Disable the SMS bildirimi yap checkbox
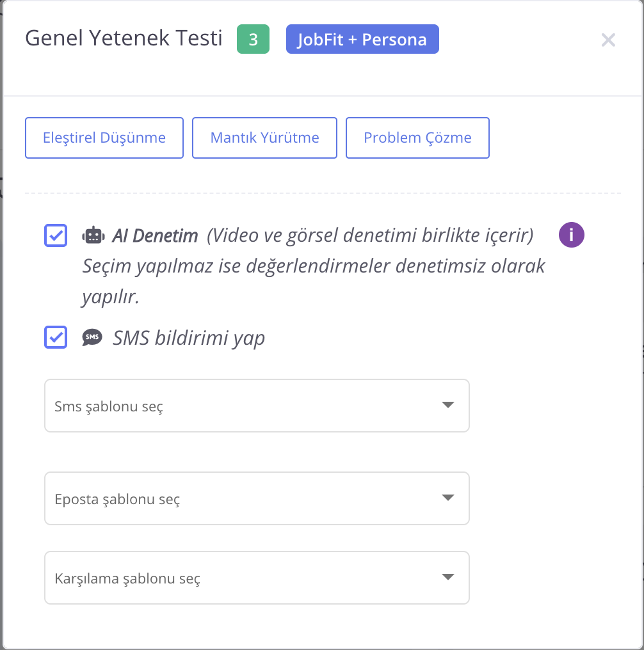 [x=56, y=337]
